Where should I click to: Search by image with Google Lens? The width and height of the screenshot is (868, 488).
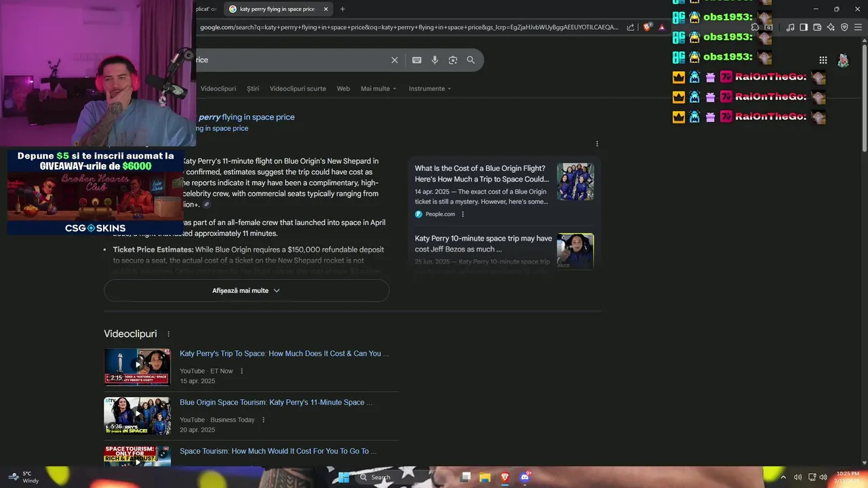tap(453, 60)
